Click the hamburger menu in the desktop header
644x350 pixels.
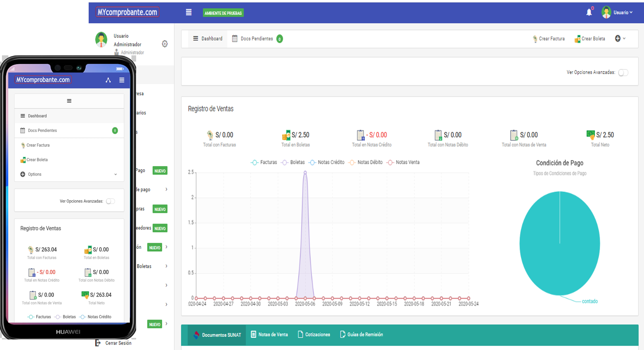(189, 13)
